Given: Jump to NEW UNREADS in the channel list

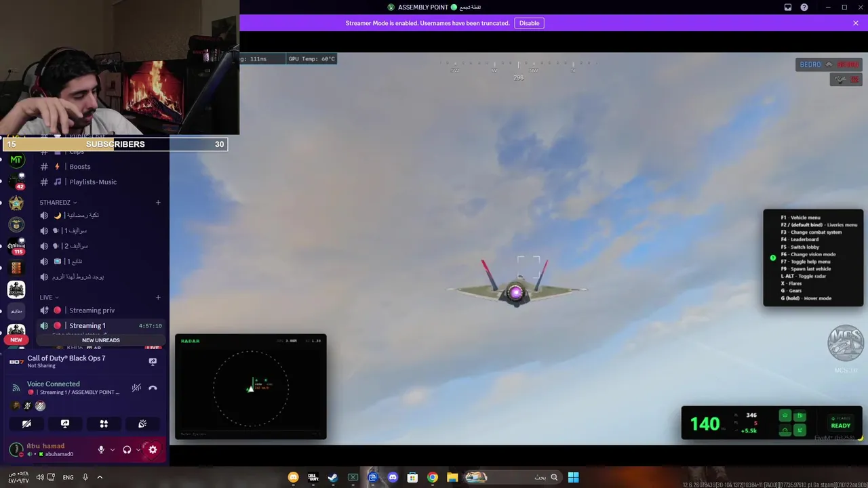Looking at the screenshot, I should pos(101,340).
